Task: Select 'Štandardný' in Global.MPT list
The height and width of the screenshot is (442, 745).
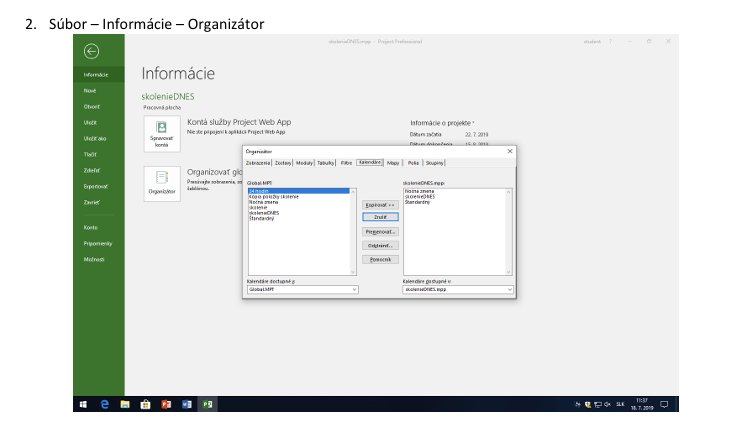Action: pyautogui.click(x=261, y=219)
